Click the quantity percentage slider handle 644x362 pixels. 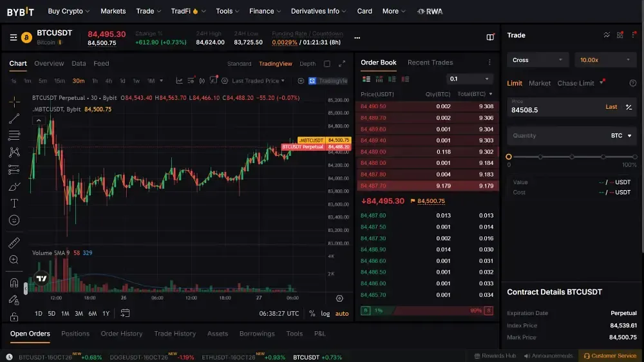[x=509, y=157]
